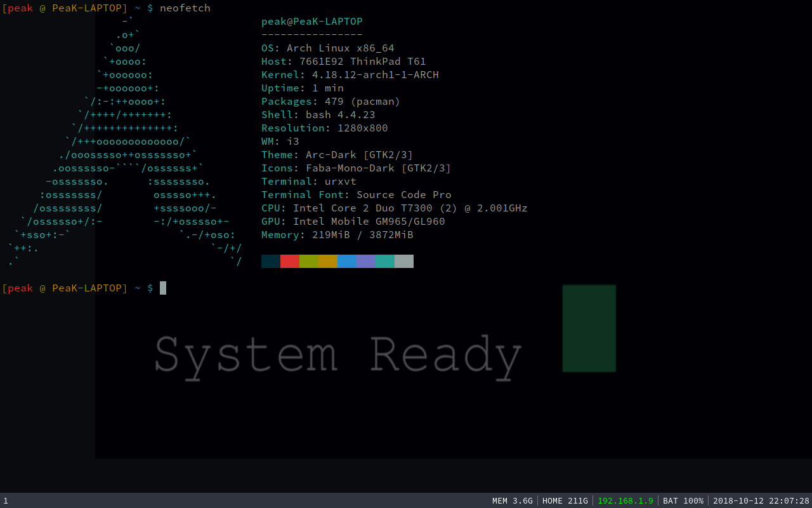Image resolution: width=812 pixels, height=508 pixels.
Task: Click the Resolution: 1280x800 line
Action: tap(325, 128)
